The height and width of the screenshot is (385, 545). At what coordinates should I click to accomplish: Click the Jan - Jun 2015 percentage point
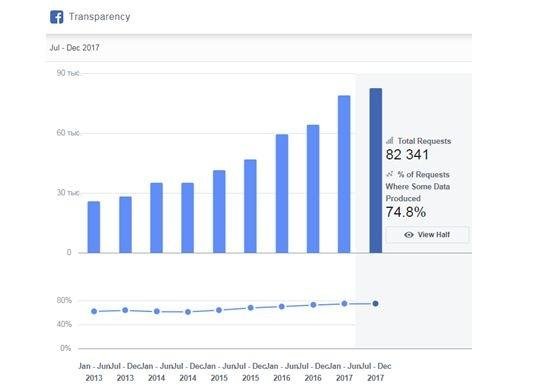pos(219,310)
